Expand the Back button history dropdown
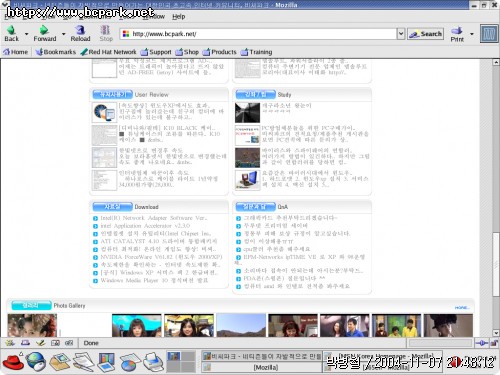The width and height of the screenshot is (500, 375). pos(26,34)
